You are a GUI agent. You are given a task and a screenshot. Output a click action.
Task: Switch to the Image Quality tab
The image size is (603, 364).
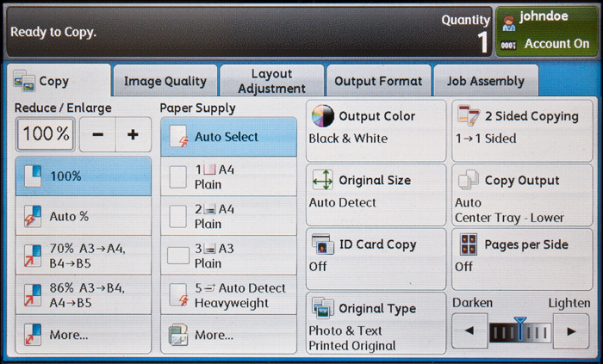165,81
